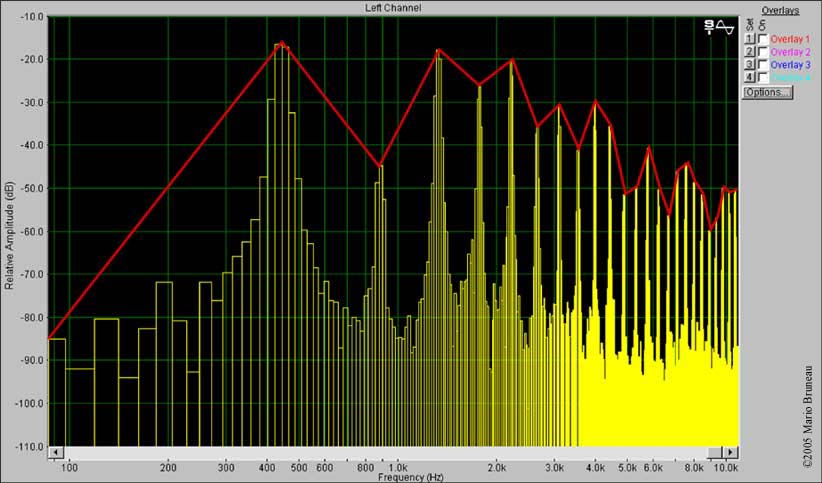Viewport: 822px width, 483px height.
Task: Click Set button 3 for Overlay 3
Action: tap(750, 65)
